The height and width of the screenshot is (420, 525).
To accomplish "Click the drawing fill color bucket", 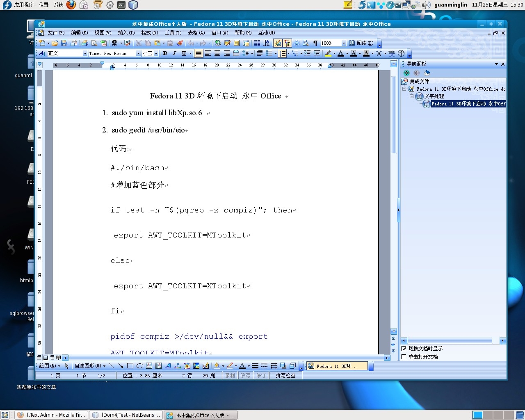I will click(x=217, y=366).
